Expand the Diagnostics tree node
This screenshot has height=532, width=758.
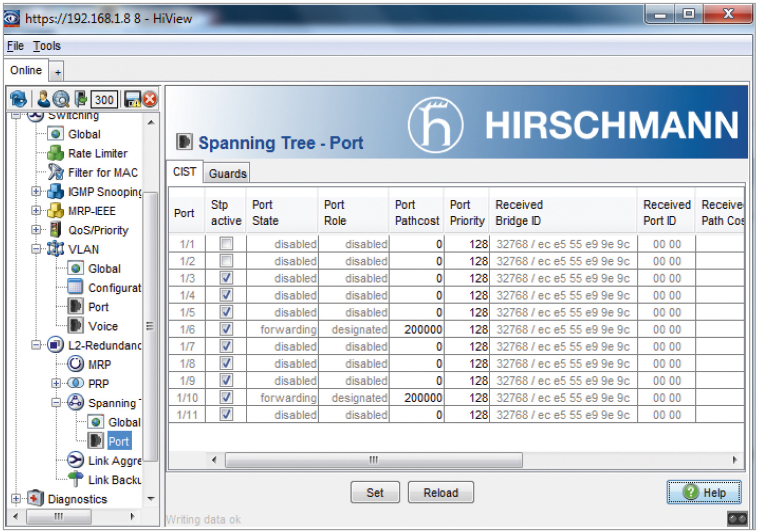[x=16, y=498]
